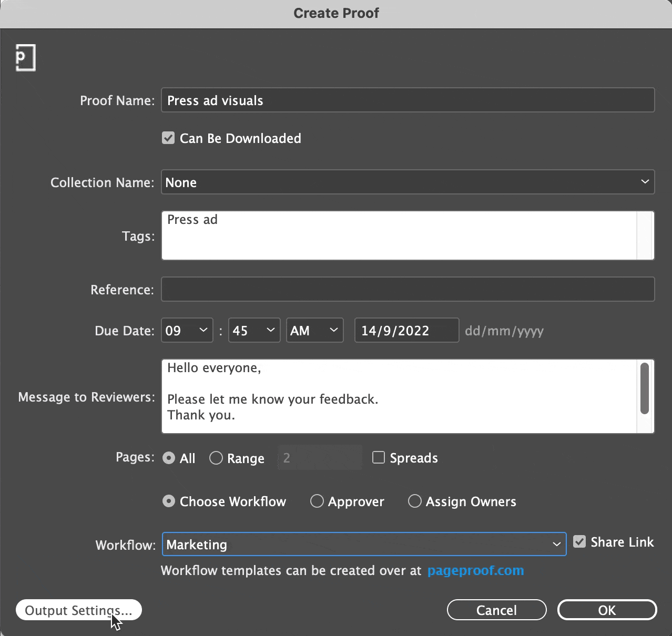This screenshot has height=636, width=672.
Task: Click the Output Settings button
Action: 78,610
